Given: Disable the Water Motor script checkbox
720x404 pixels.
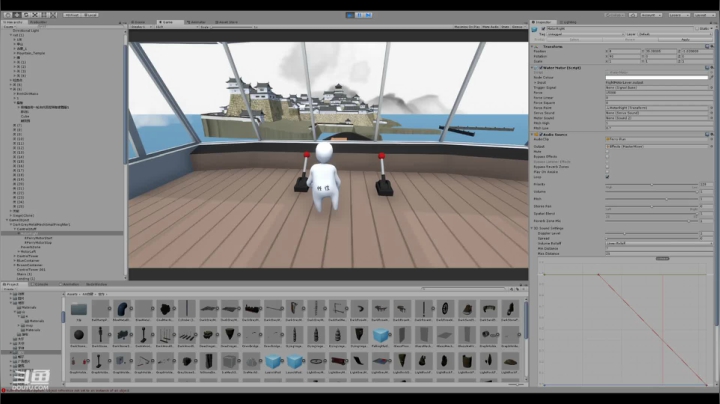Looking at the screenshot, I should [x=541, y=68].
